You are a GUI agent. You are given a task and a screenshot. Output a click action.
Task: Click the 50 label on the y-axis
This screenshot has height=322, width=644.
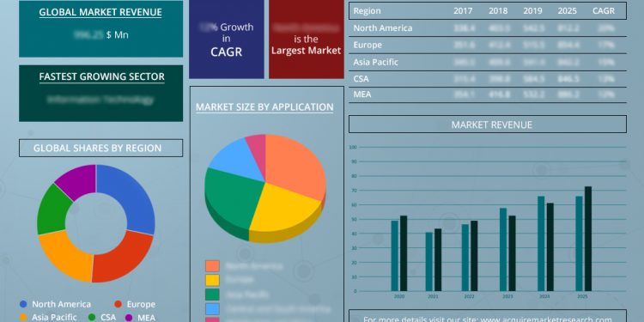(x=354, y=219)
